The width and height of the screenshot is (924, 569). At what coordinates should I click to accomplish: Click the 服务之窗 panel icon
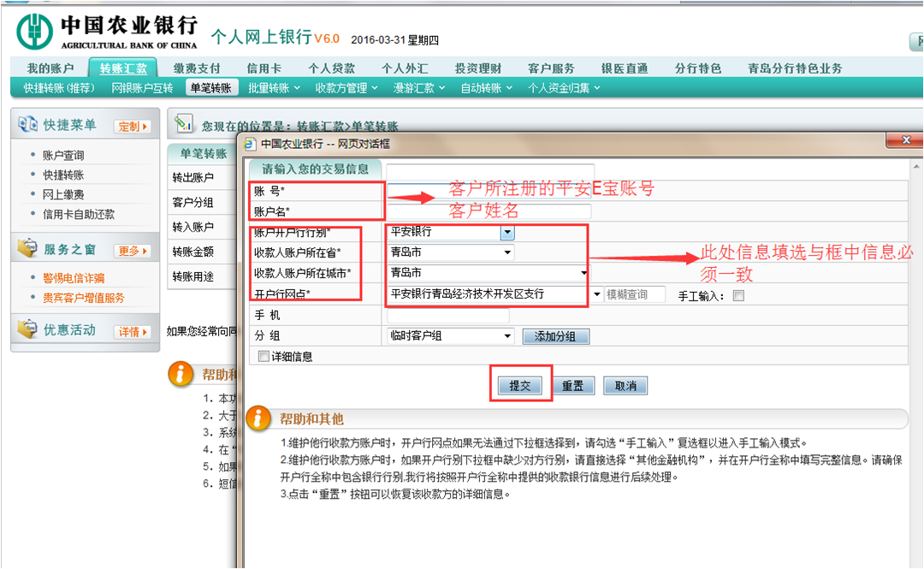27,249
